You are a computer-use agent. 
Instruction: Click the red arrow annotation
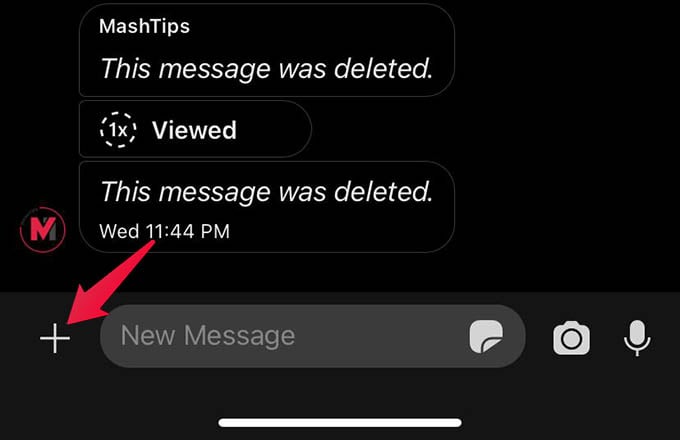click(111, 283)
